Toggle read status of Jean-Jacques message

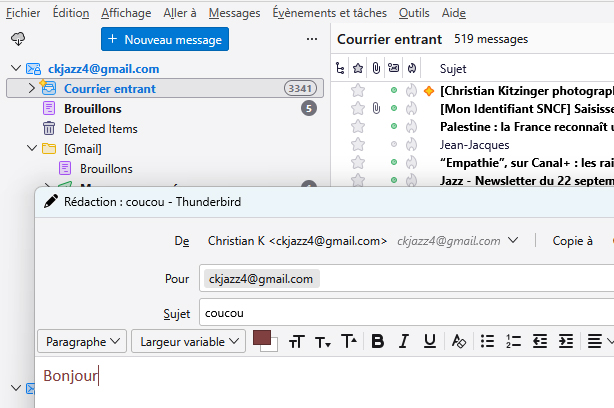(x=394, y=144)
